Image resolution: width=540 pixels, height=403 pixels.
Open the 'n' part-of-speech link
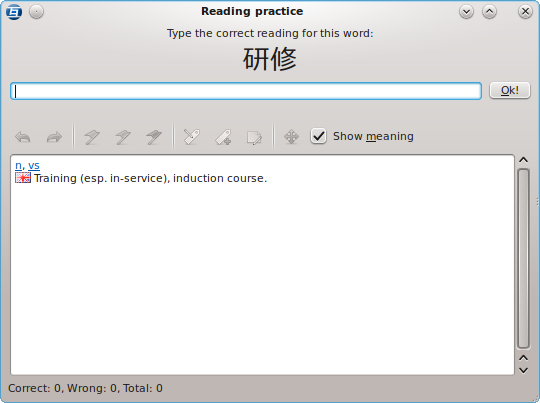pos(19,166)
